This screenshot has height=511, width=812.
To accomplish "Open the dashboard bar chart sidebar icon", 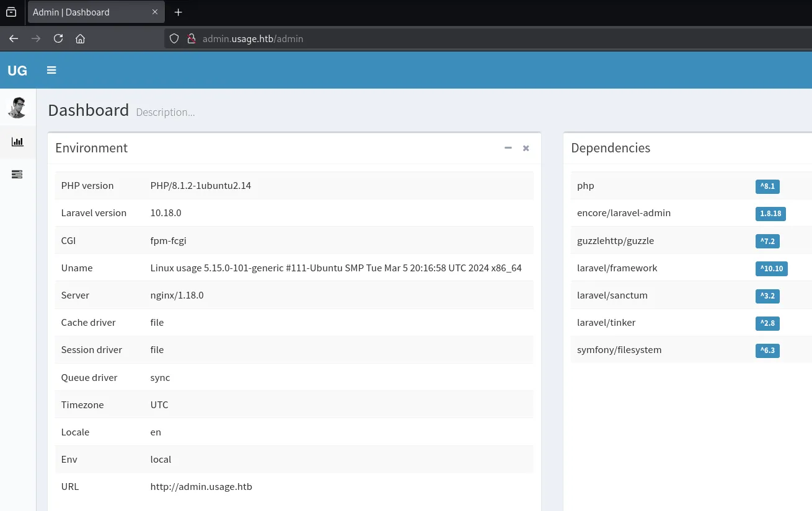I will point(17,142).
